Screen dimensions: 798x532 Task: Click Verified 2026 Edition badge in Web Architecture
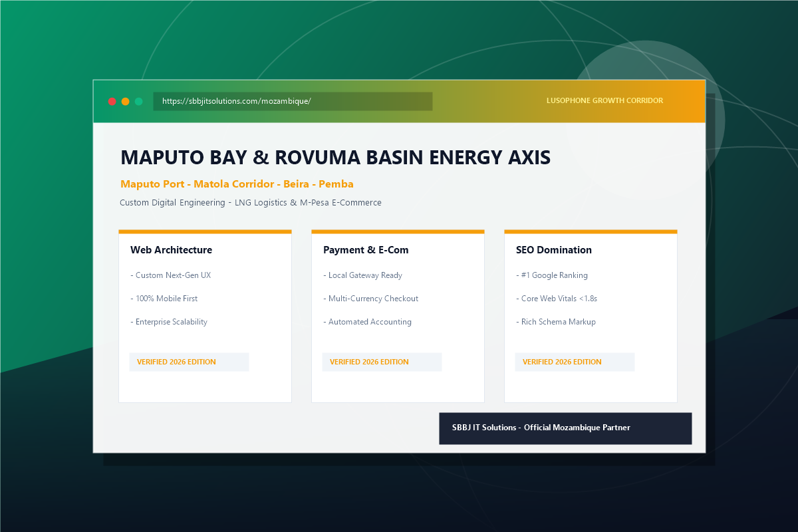tap(189, 362)
